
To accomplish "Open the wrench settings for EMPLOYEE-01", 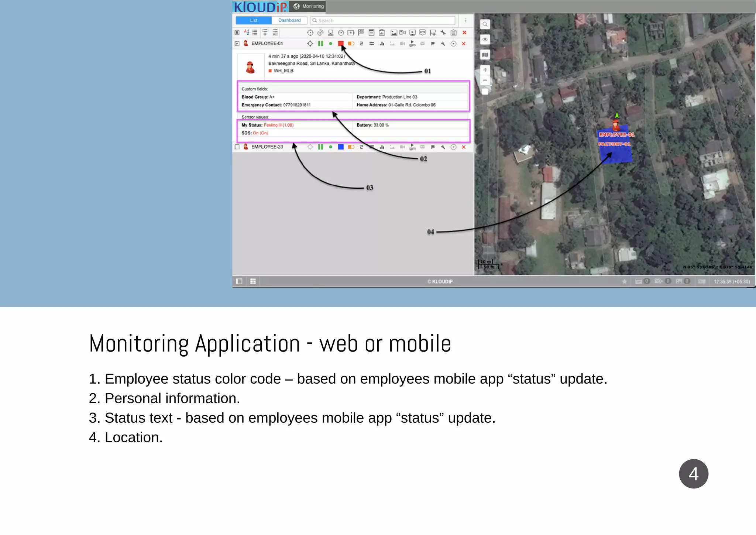I will [443, 44].
